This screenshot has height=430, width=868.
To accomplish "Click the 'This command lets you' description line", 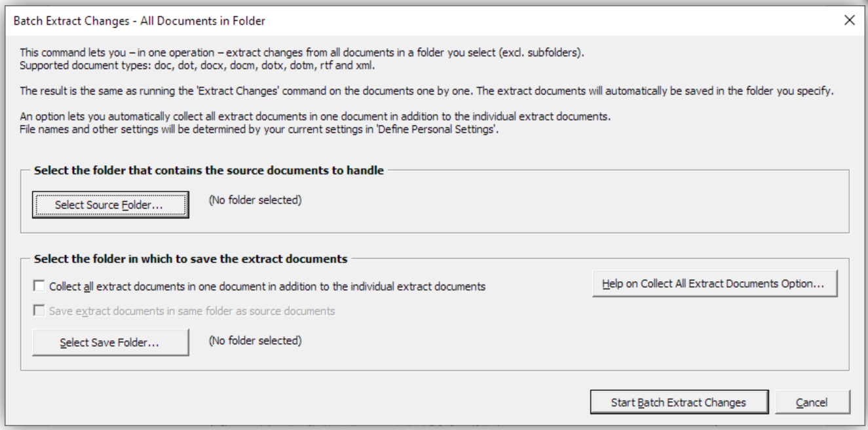I will click(301, 52).
